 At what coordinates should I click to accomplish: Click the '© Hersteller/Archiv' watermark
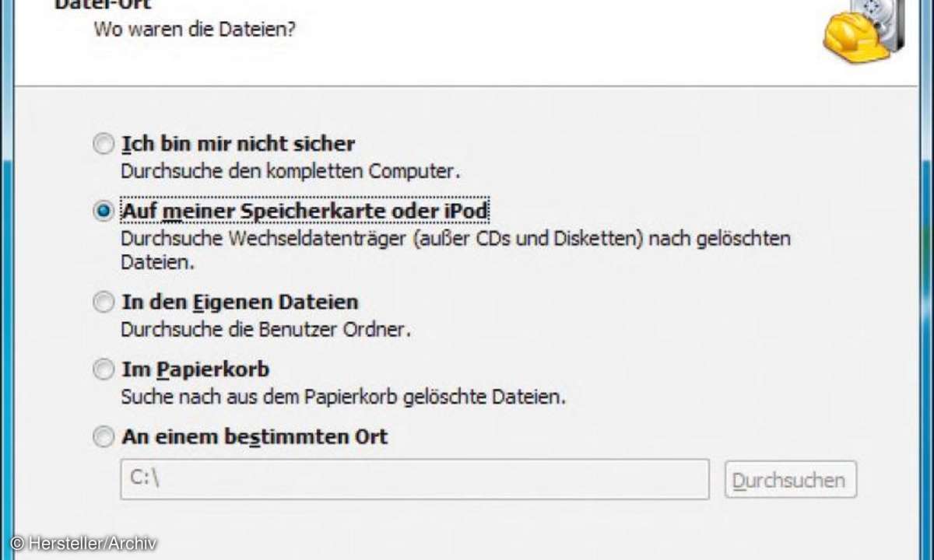(x=84, y=543)
